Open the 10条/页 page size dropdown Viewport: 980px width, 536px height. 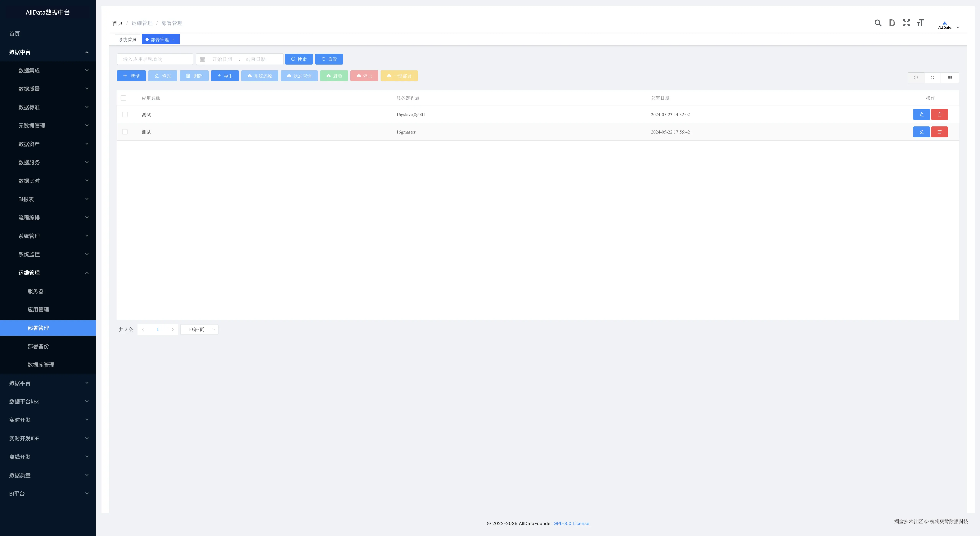click(199, 330)
